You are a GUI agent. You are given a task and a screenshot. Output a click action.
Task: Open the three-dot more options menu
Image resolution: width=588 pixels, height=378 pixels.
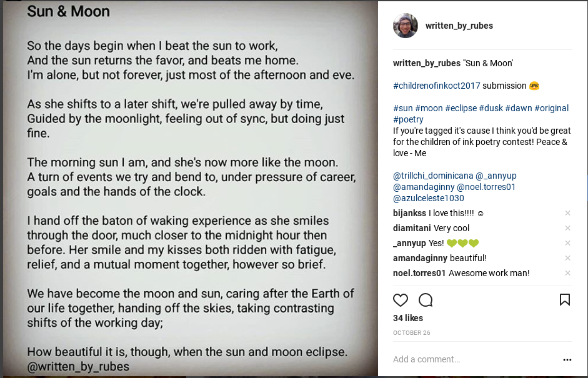(567, 360)
